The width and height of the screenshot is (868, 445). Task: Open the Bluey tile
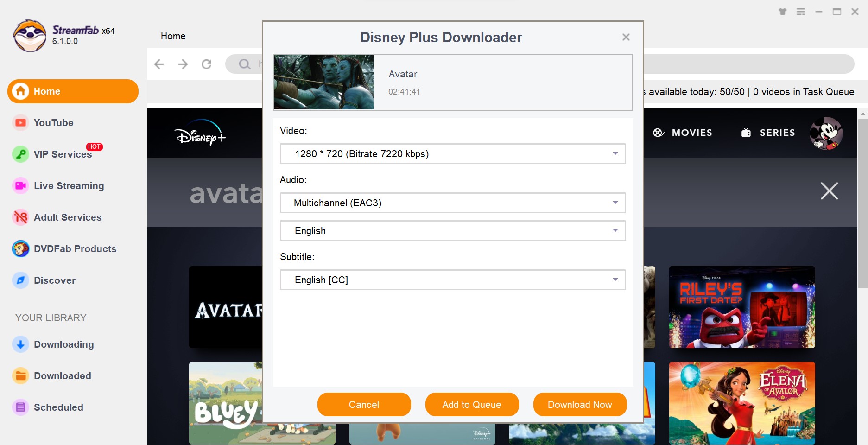[226, 403]
